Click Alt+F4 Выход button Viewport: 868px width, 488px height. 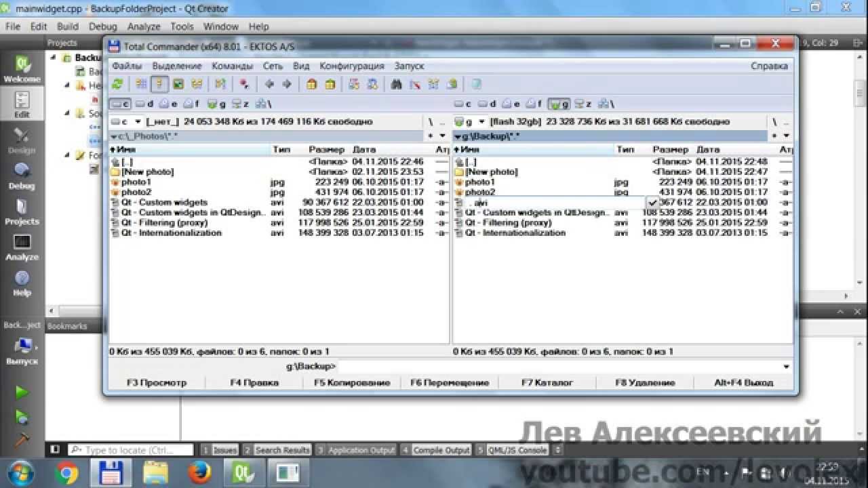coord(743,382)
